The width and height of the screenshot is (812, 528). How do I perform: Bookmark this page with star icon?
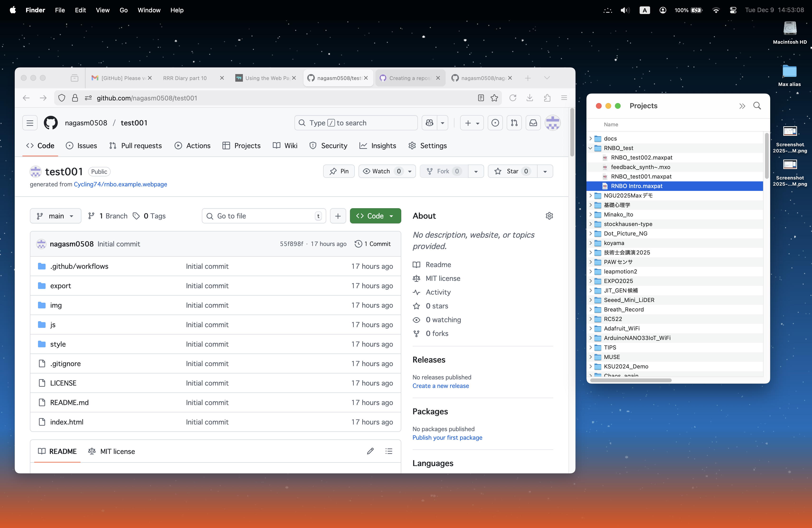[x=494, y=98]
